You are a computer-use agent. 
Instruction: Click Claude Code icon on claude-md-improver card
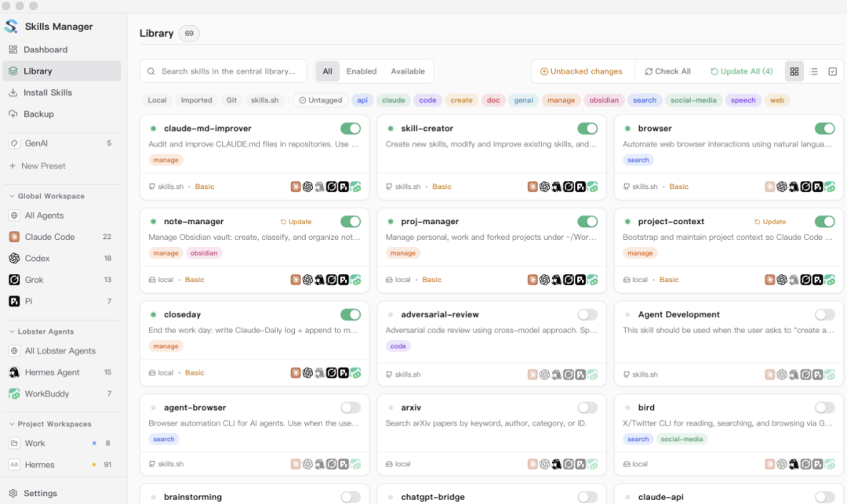[296, 187]
